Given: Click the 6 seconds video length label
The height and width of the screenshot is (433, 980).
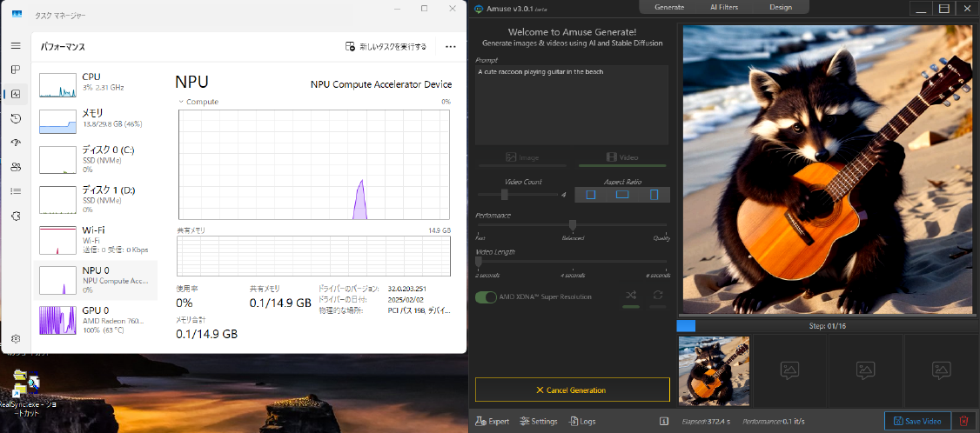Looking at the screenshot, I should [x=657, y=275].
